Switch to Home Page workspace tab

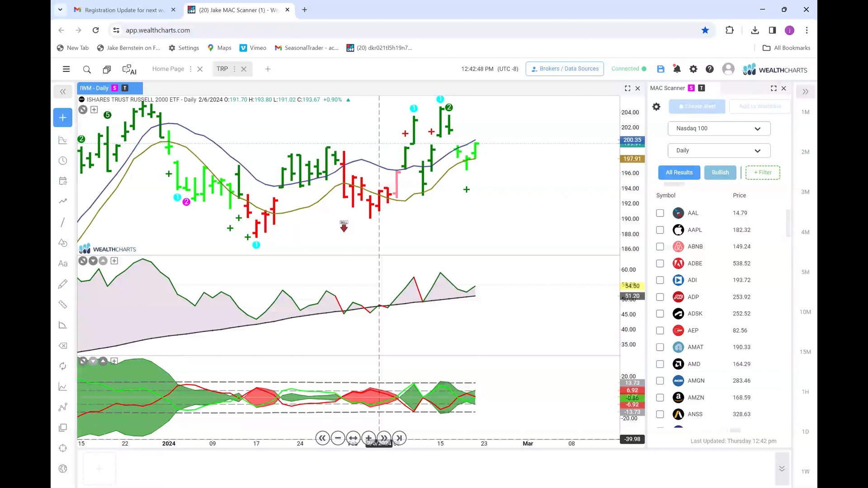tap(168, 69)
